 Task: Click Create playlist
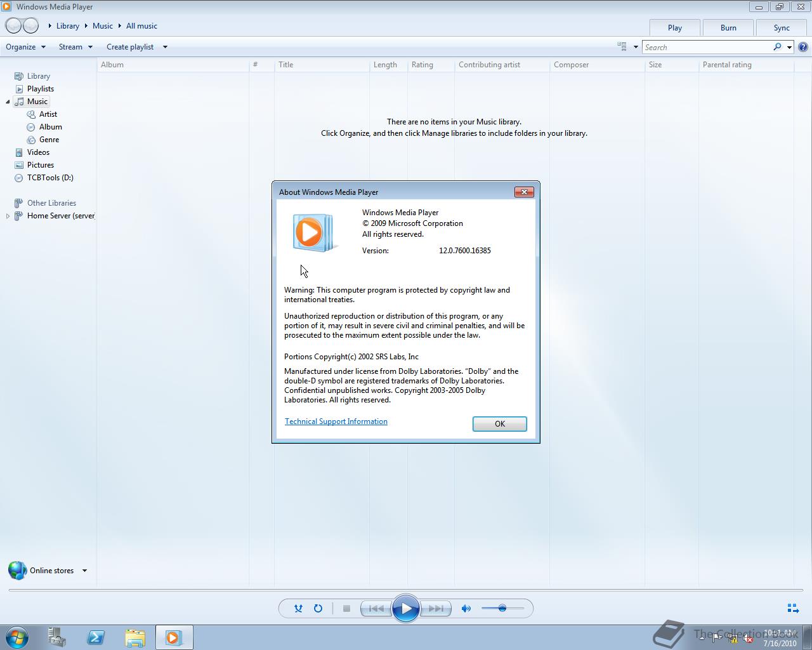(130, 46)
